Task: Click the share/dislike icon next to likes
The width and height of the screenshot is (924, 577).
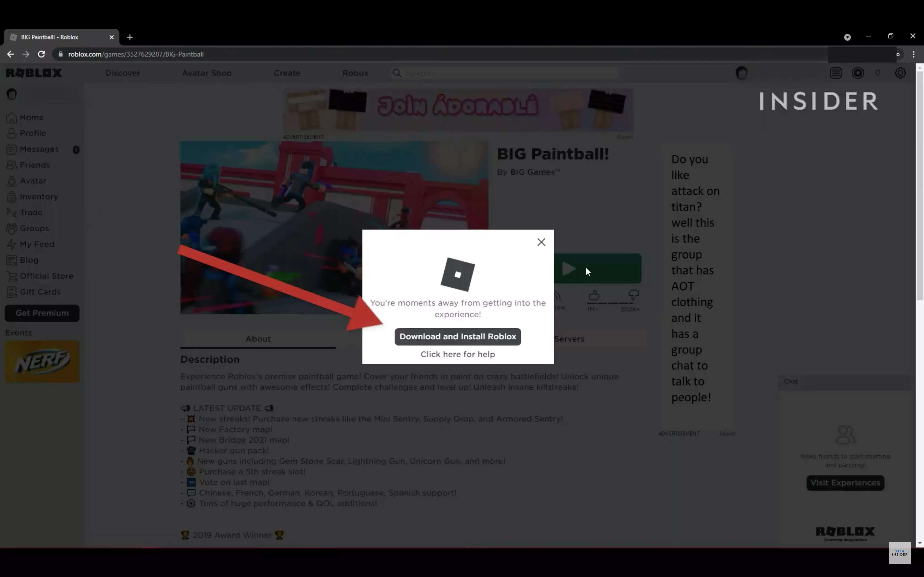Action: tap(632, 295)
